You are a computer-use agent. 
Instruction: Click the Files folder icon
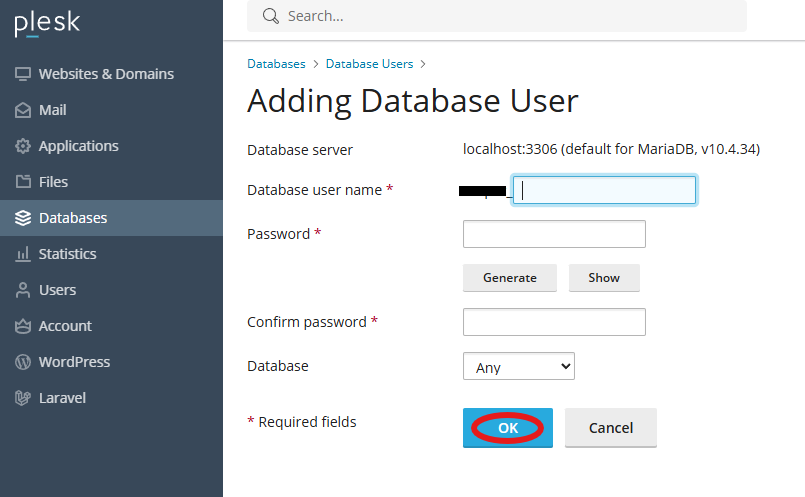point(23,182)
